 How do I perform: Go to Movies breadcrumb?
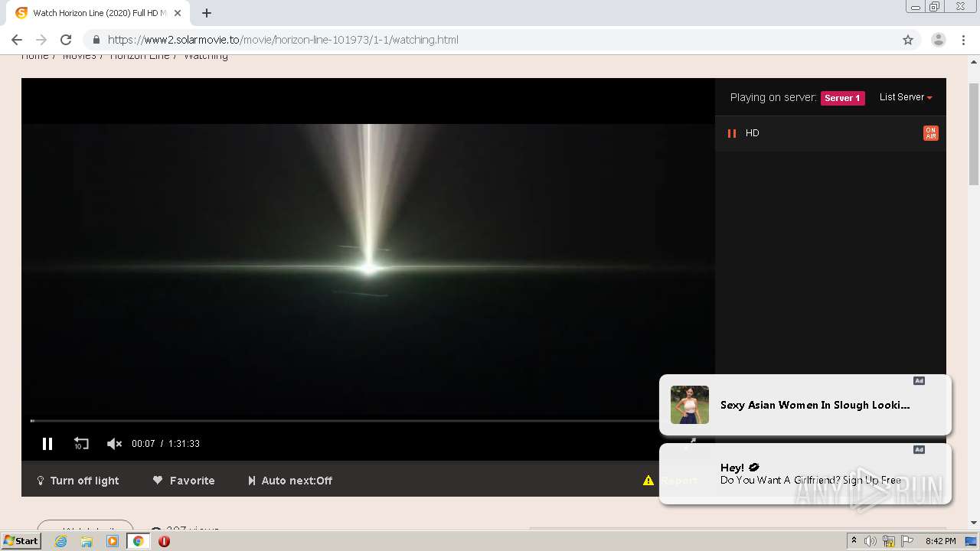point(79,56)
